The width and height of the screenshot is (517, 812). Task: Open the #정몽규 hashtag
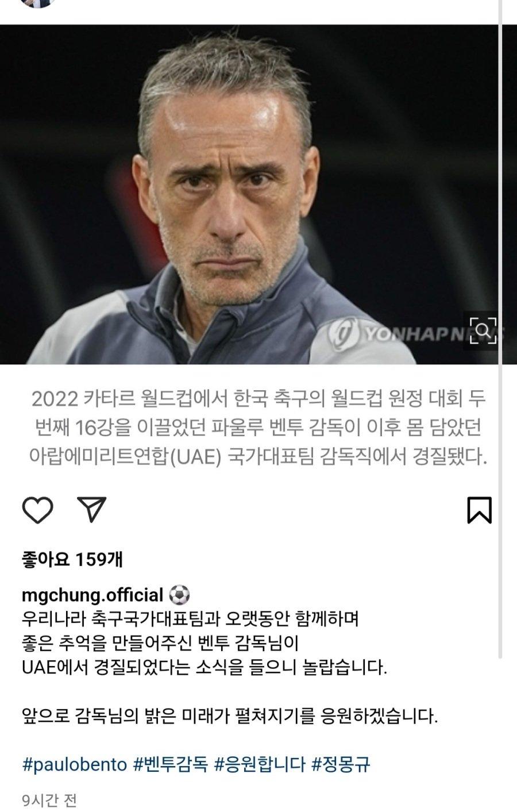[341, 765]
